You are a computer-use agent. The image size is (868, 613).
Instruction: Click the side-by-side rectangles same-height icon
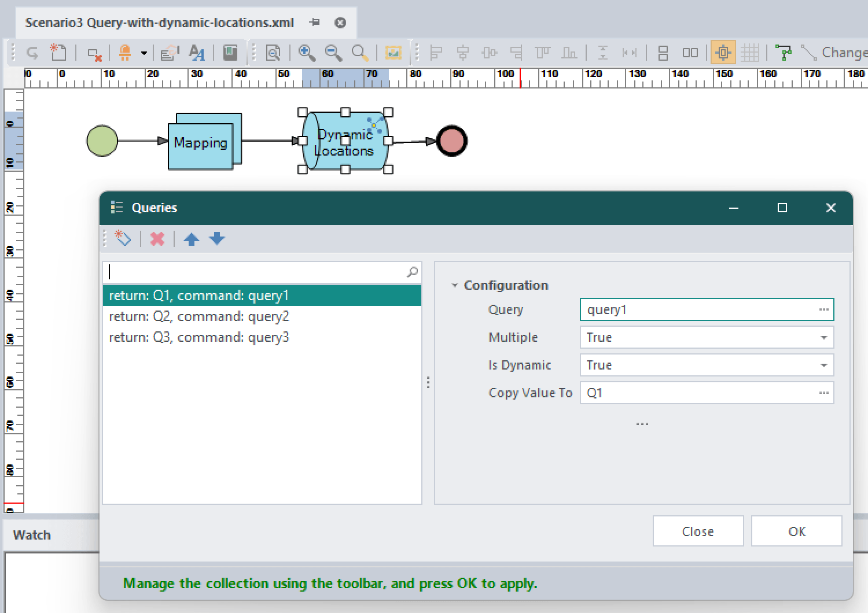(x=690, y=53)
